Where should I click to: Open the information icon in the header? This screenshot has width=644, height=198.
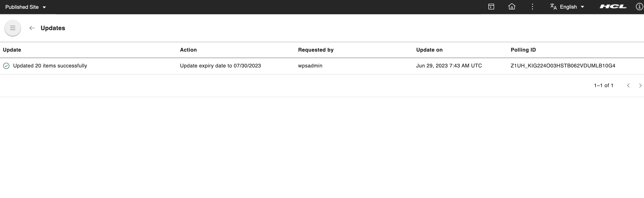coord(639,7)
